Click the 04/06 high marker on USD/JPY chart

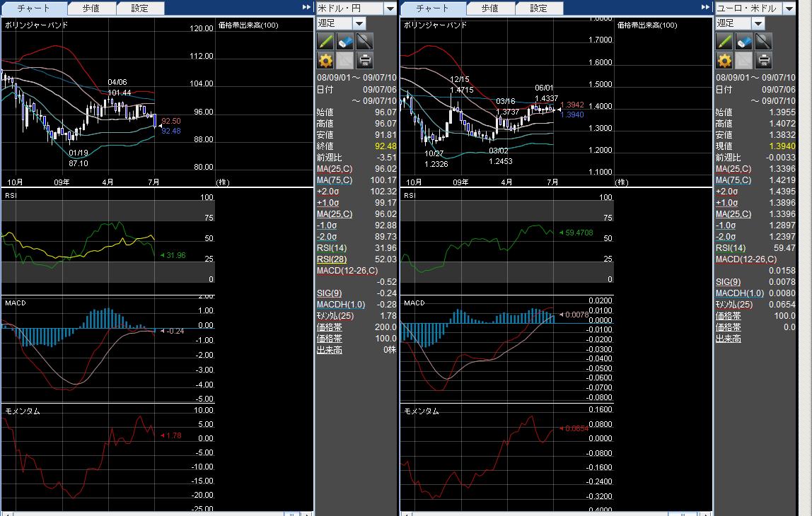pos(117,83)
